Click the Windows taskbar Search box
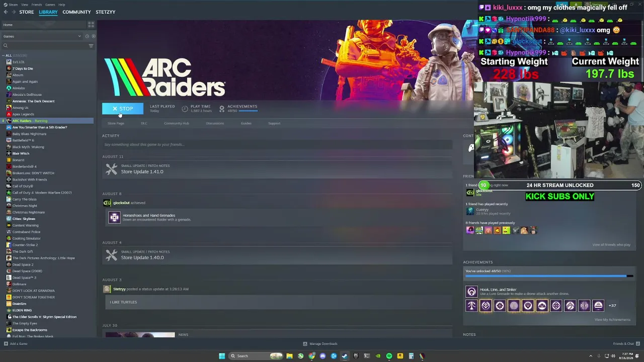The height and width of the screenshot is (362, 644). pos(256,356)
